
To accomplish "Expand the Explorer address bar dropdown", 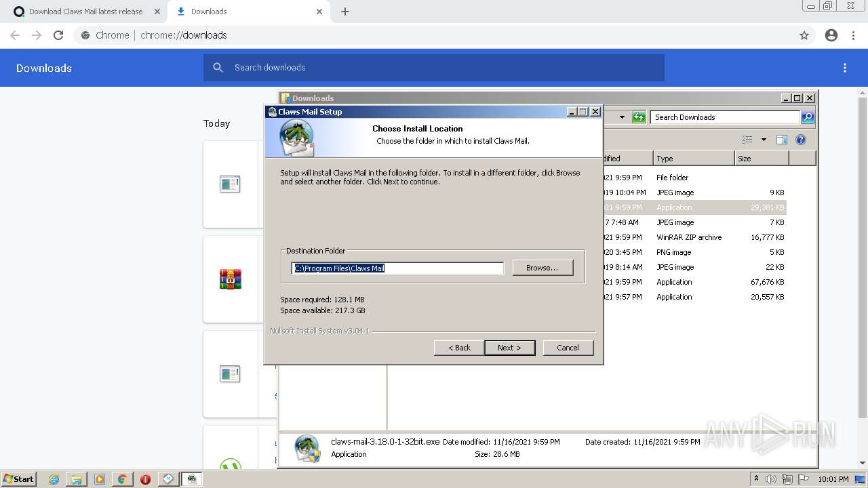I will point(622,117).
